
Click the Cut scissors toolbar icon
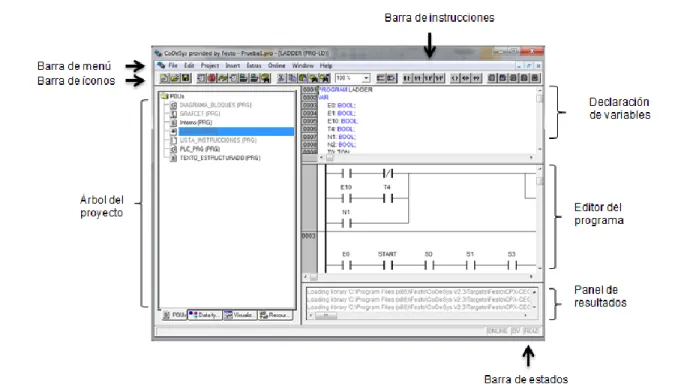[281, 78]
